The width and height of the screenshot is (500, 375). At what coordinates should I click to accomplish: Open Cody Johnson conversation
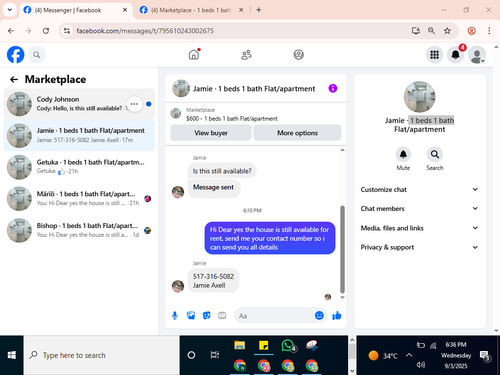(x=79, y=104)
